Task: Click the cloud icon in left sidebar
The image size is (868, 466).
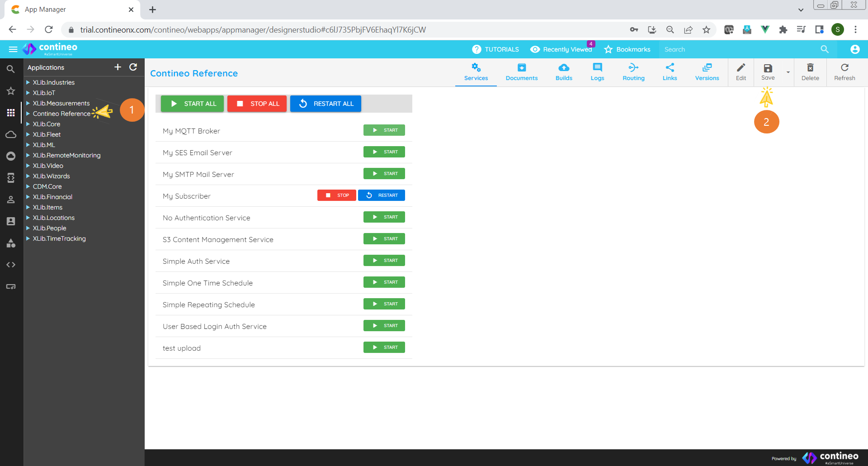Action: point(11,134)
